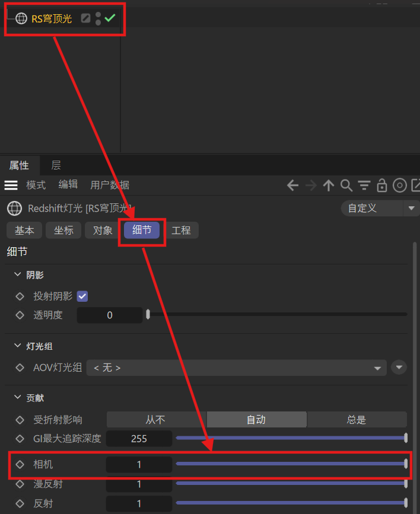Click the target circle mode icon

click(x=400, y=186)
